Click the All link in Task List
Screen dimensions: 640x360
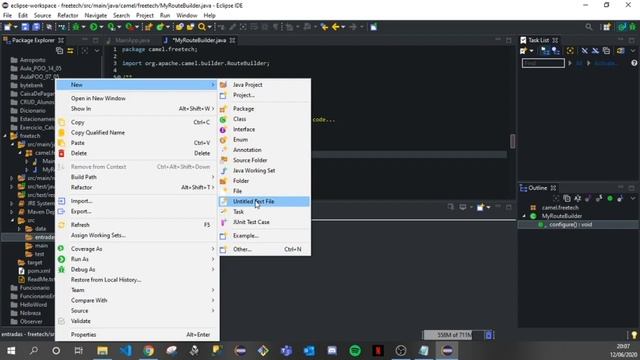click(579, 63)
